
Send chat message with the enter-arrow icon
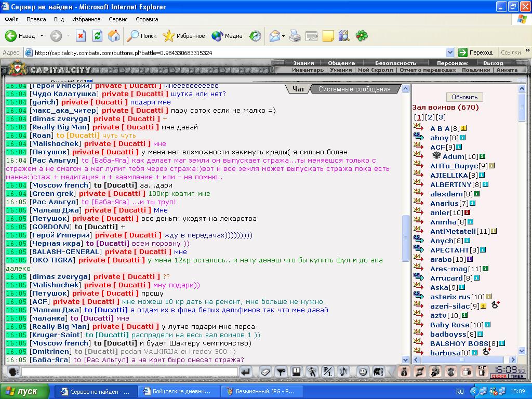tap(246, 372)
